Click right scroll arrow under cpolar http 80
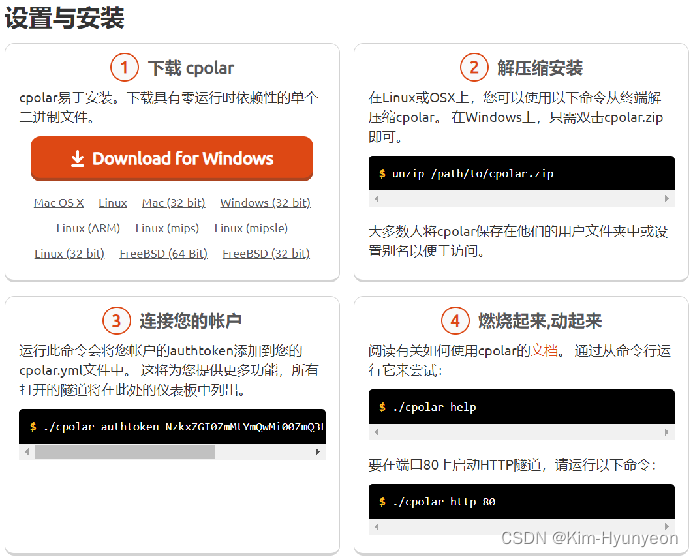 [x=667, y=526]
